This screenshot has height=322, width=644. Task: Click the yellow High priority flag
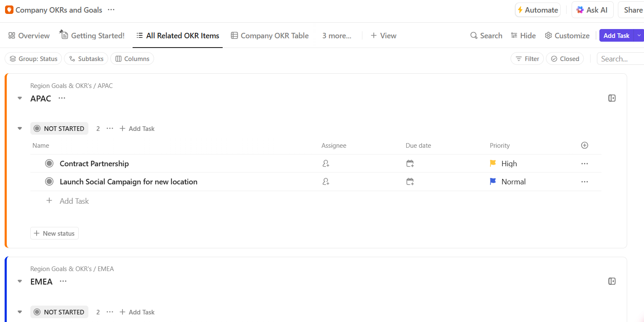click(x=493, y=163)
